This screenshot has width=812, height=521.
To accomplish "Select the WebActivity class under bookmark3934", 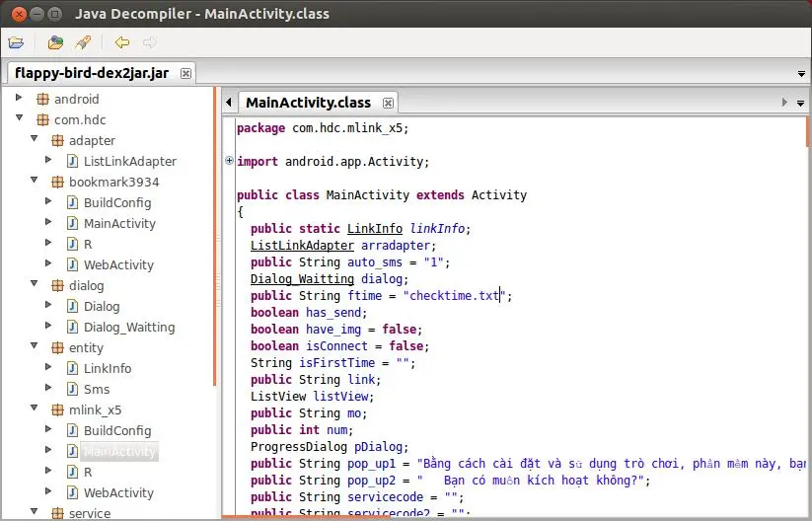I will point(118,264).
